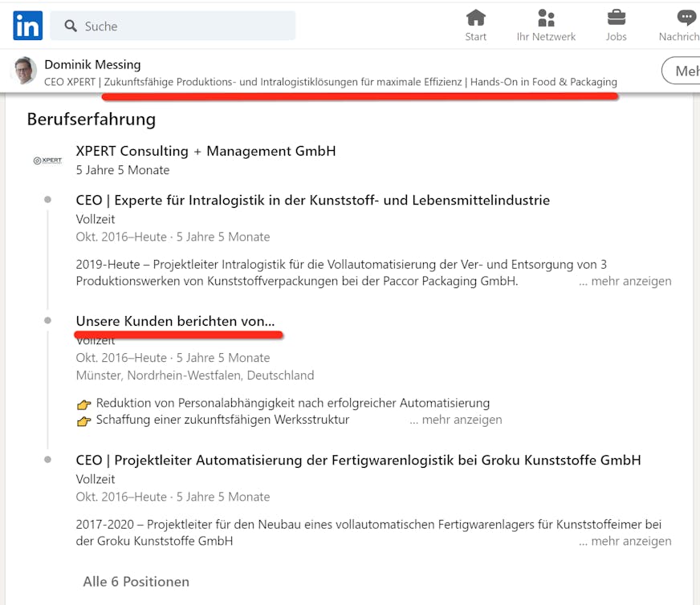
Task: Focus the Suche search field
Action: (x=173, y=26)
